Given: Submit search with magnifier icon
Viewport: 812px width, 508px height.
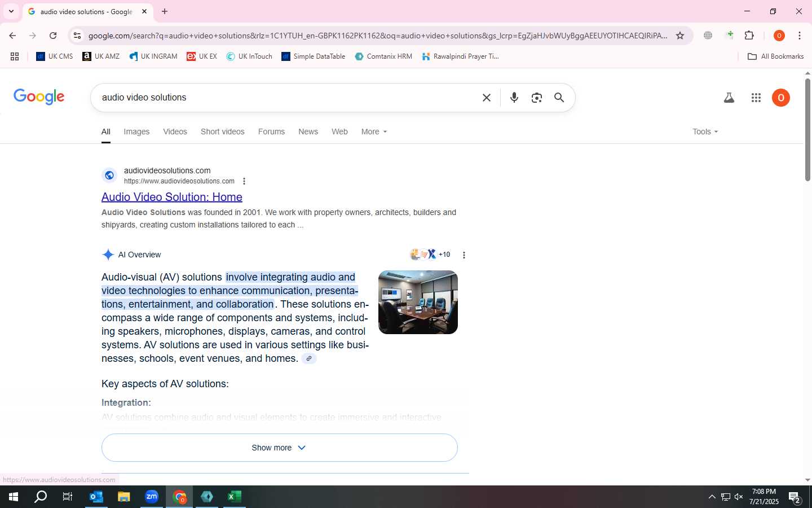Looking at the screenshot, I should click(x=559, y=98).
